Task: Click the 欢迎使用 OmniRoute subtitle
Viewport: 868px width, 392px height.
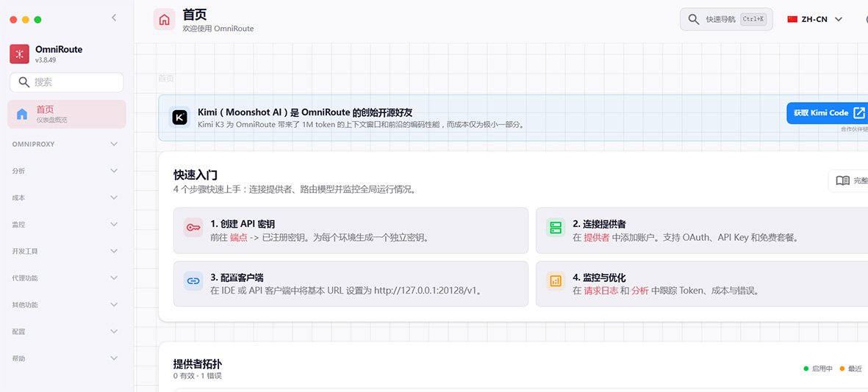Action: pos(218,29)
